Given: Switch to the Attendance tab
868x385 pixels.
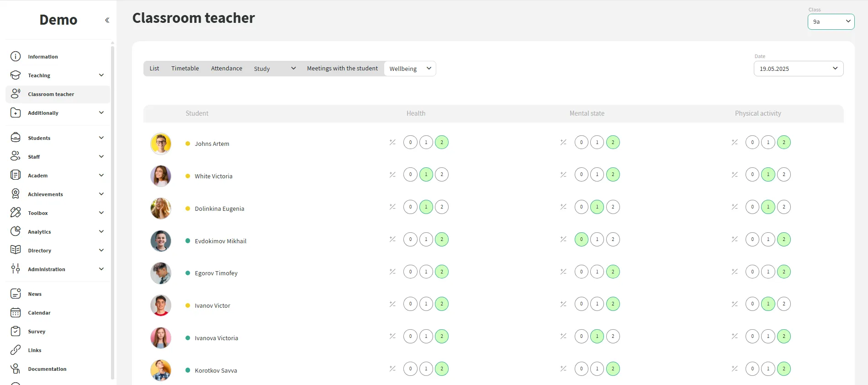Looking at the screenshot, I should tap(227, 69).
